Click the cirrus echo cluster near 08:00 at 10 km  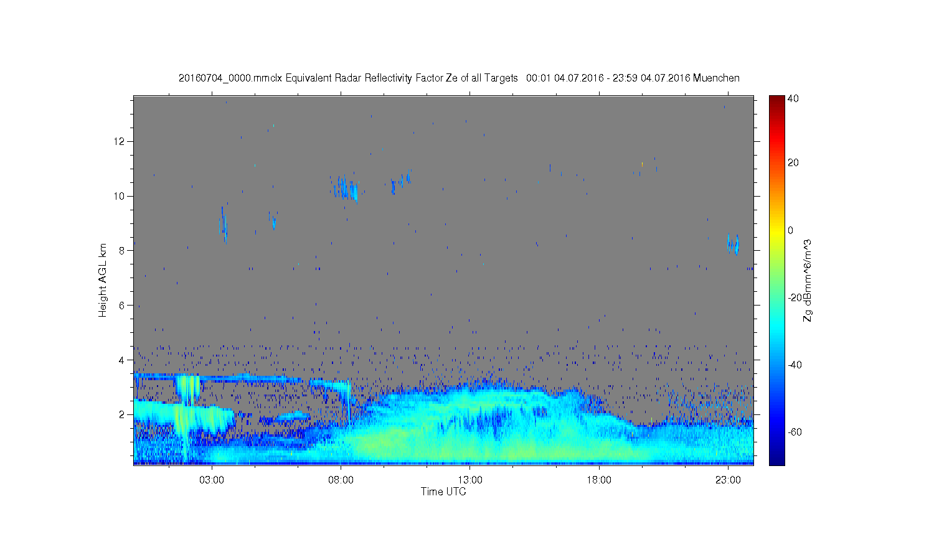(346, 188)
